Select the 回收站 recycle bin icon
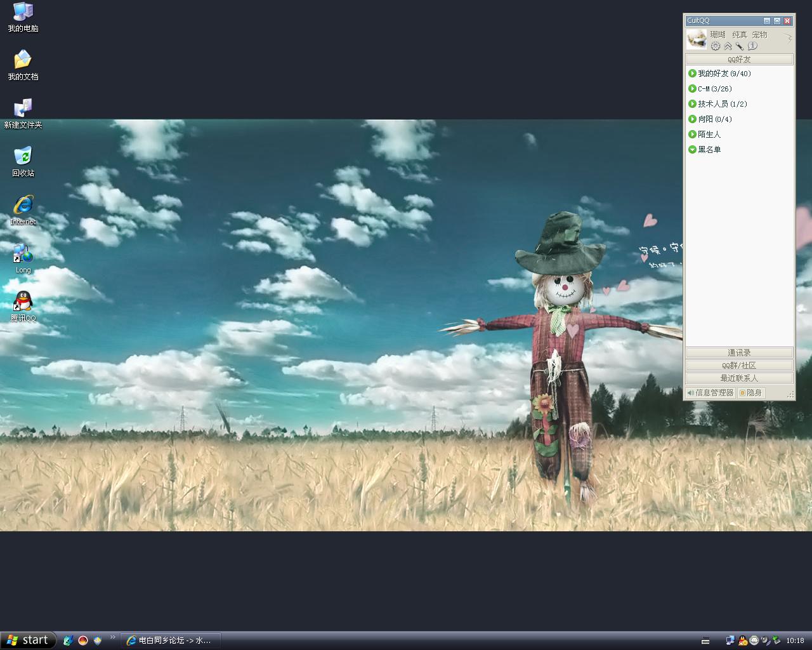Screen dimensions: 812x650 tap(23, 157)
